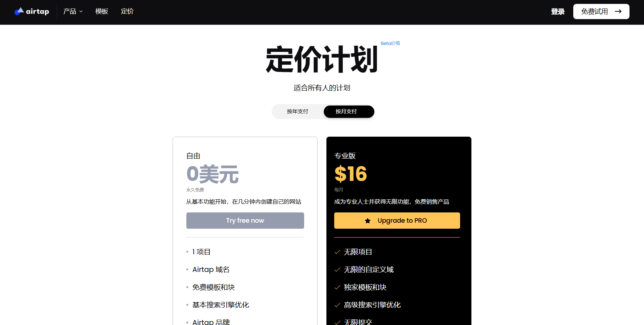The height and width of the screenshot is (325, 644).
Task: Go to the 定价 nav item
Action: pos(127,11)
